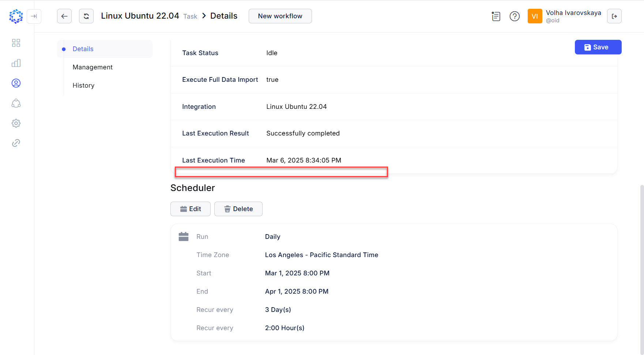
Task: Refresh the task with the sync icon
Action: (86, 16)
